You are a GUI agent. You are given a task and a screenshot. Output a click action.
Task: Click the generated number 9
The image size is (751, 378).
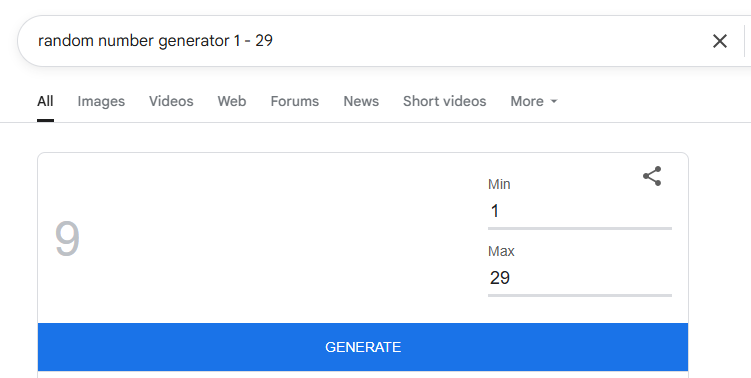67,239
